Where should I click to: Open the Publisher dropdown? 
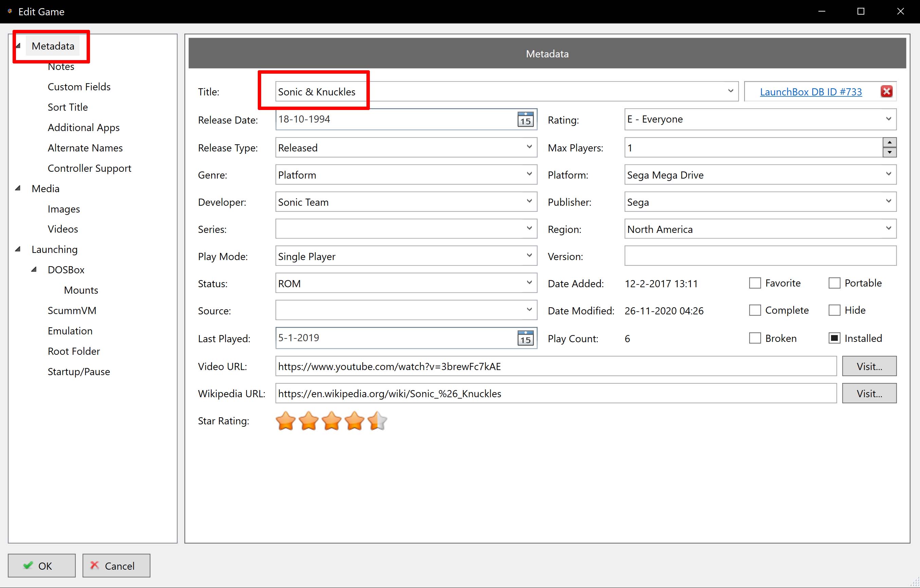pos(888,201)
